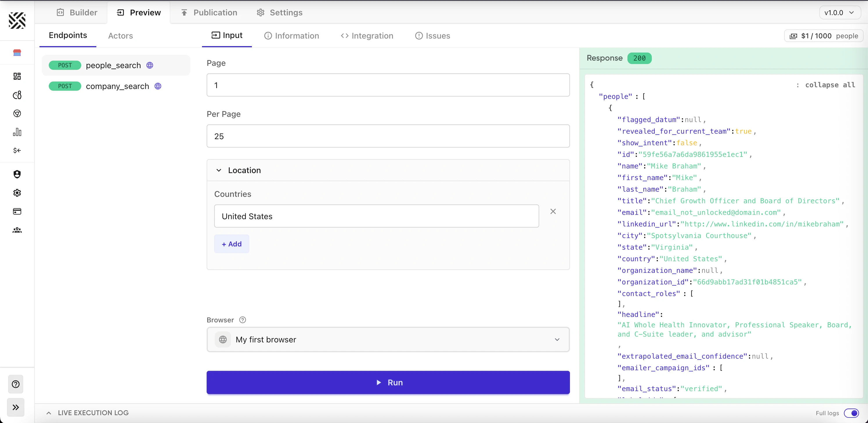Click the Page input field
Screen dimensions: 868x423
pos(388,85)
